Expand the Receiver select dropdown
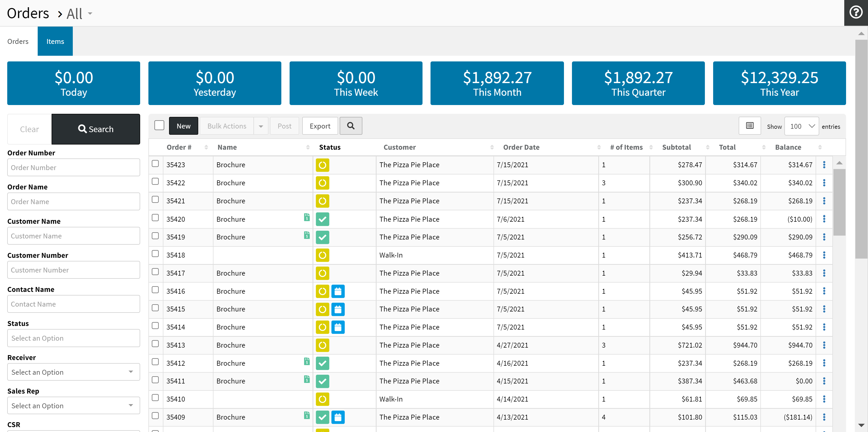This screenshot has height=432, width=868. 74,372
